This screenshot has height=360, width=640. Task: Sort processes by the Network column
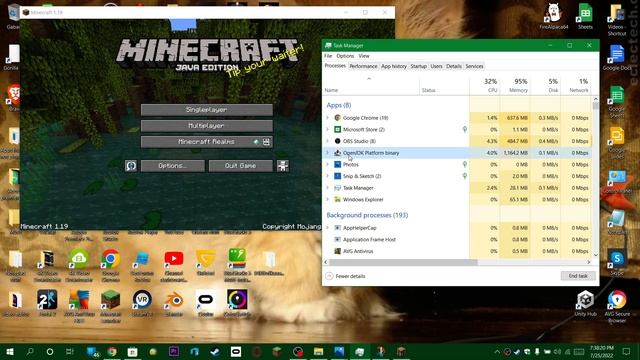[x=576, y=85]
